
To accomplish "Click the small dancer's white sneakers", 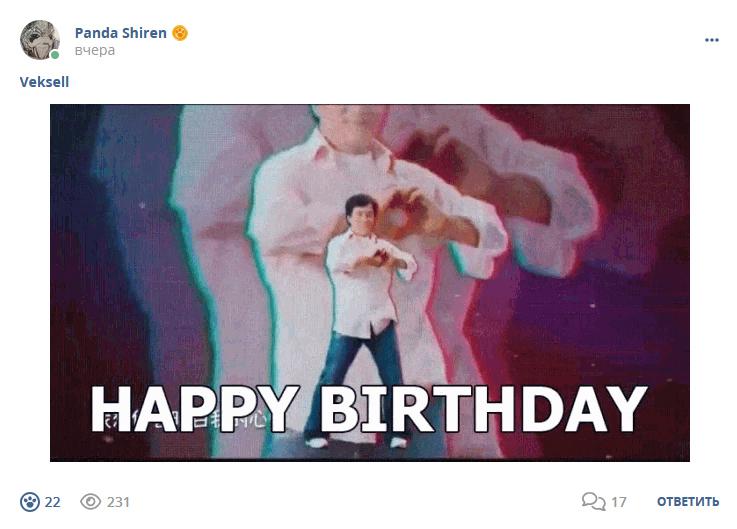I will pyautogui.click(x=356, y=442).
